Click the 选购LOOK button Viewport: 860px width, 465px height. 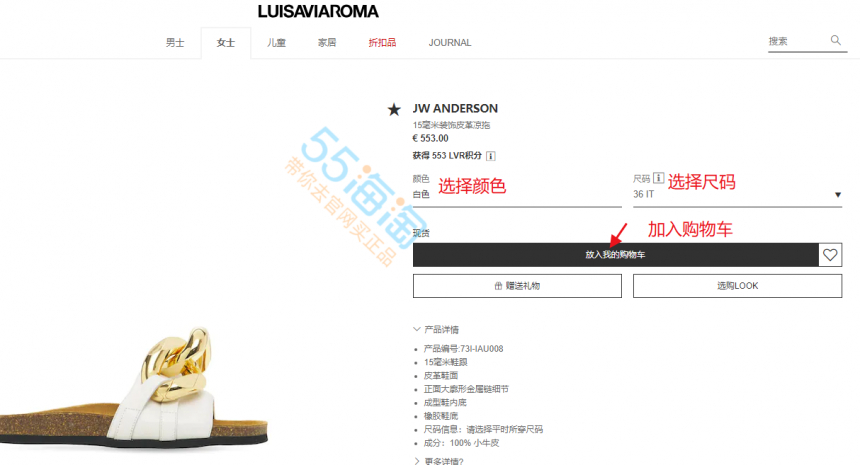pyautogui.click(x=737, y=286)
